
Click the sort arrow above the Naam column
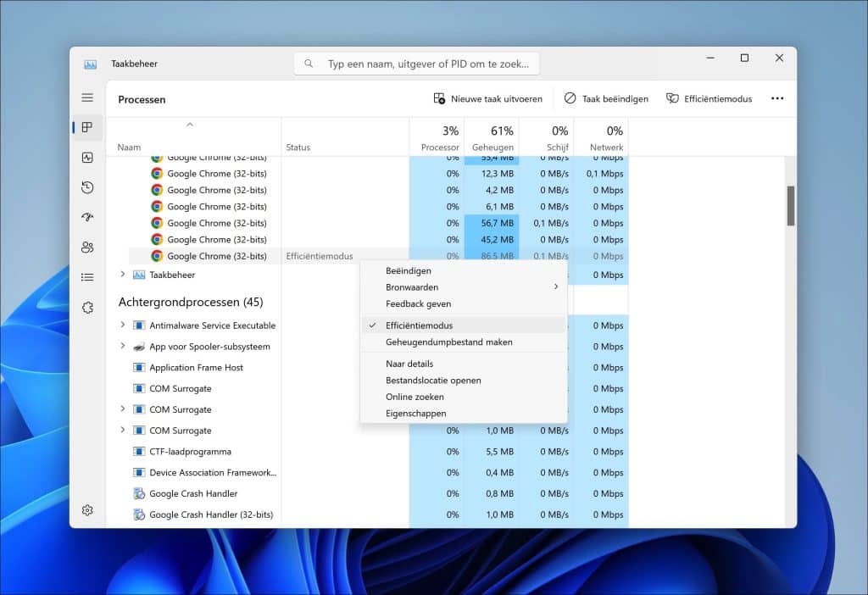pos(190,125)
